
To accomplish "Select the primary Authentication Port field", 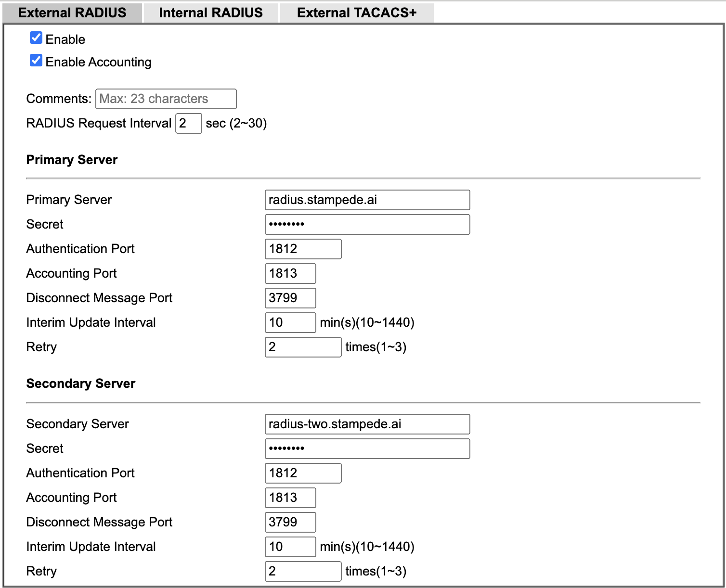I will click(303, 249).
